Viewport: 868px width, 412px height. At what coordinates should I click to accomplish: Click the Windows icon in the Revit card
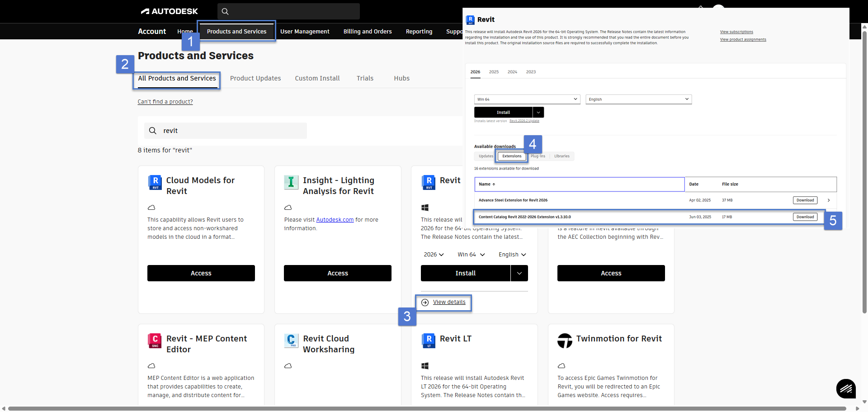point(425,208)
